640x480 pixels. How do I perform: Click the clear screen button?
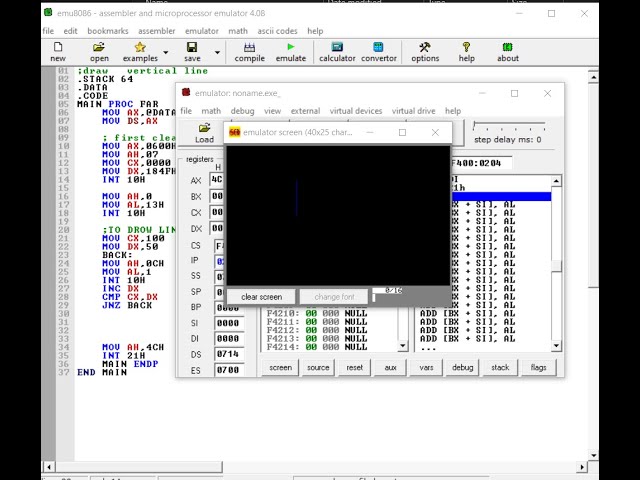[261, 297]
